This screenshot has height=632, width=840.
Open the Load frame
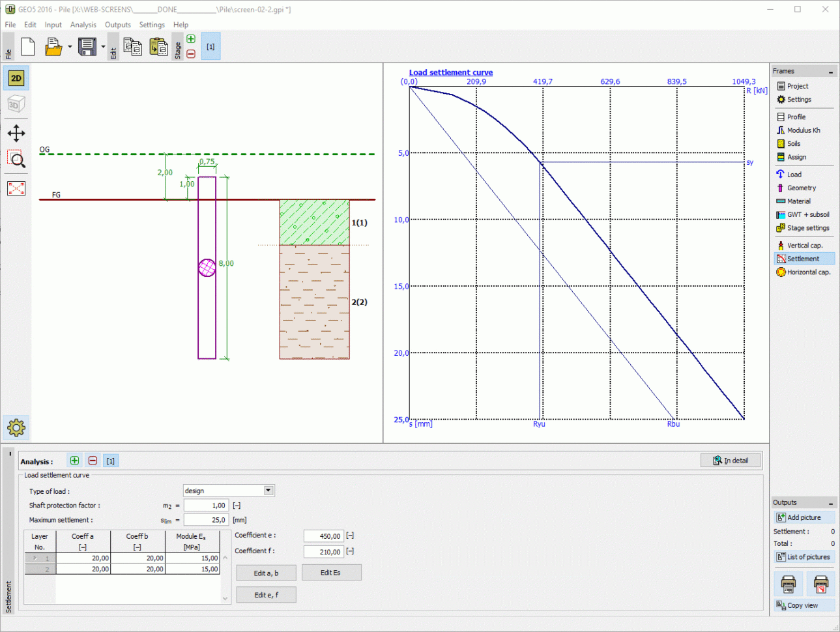coord(796,174)
